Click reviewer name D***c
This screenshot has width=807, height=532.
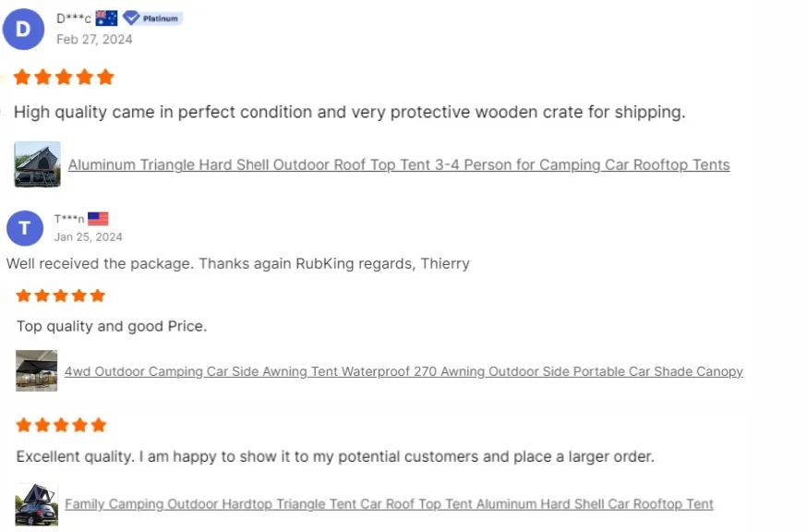click(74, 18)
